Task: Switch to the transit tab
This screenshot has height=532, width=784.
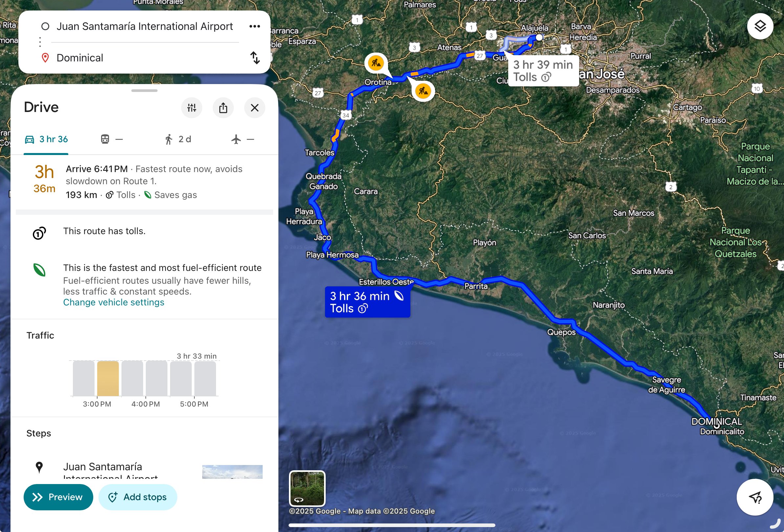Action: coord(112,139)
